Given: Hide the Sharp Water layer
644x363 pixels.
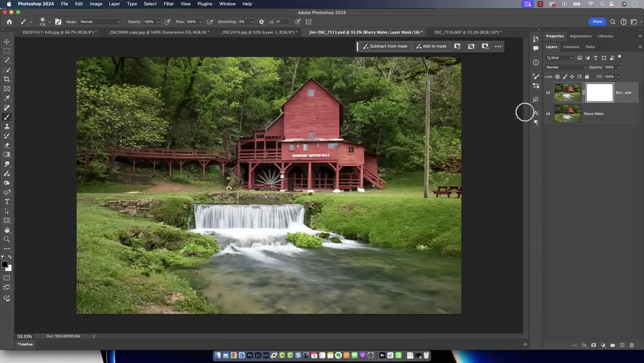Looking at the screenshot, I should pyautogui.click(x=548, y=114).
